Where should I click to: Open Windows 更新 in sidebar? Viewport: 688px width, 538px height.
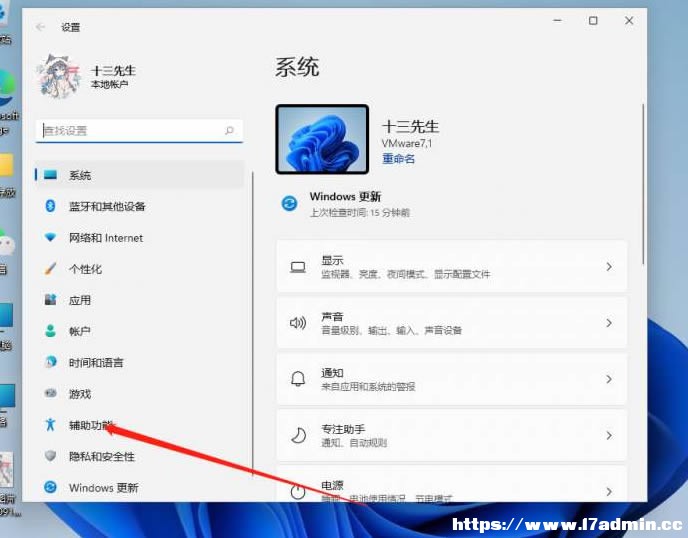tap(139, 488)
